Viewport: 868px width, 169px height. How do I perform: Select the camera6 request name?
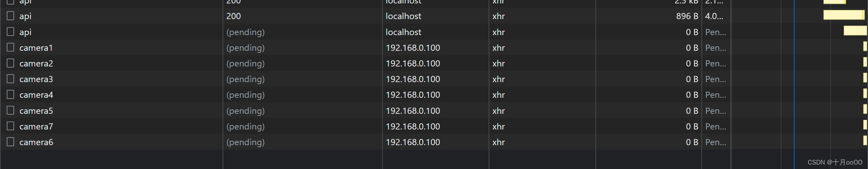click(36, 142)
